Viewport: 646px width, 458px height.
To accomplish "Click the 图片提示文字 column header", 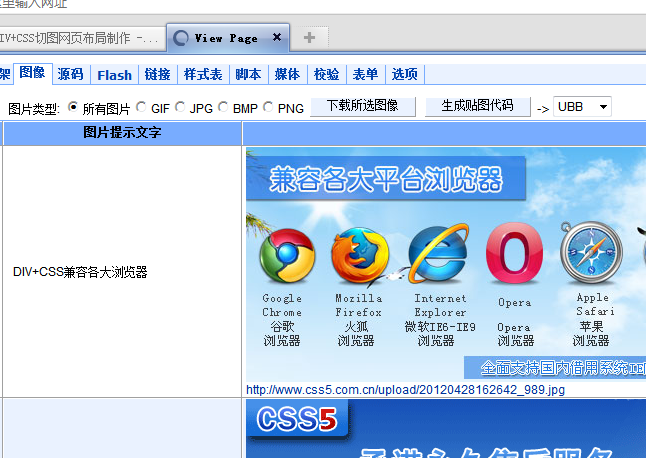I will coord(122,133).
